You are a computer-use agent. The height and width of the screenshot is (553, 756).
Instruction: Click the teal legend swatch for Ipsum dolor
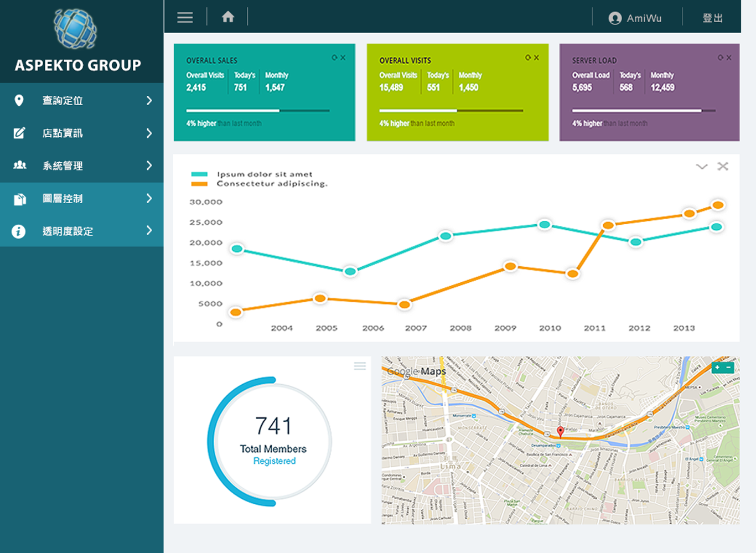pos(199,174)
